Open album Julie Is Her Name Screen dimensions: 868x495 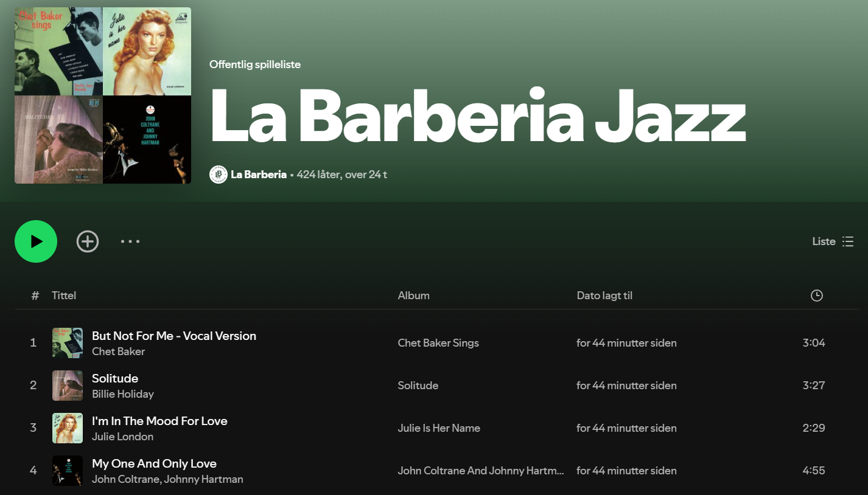(439, 428)
